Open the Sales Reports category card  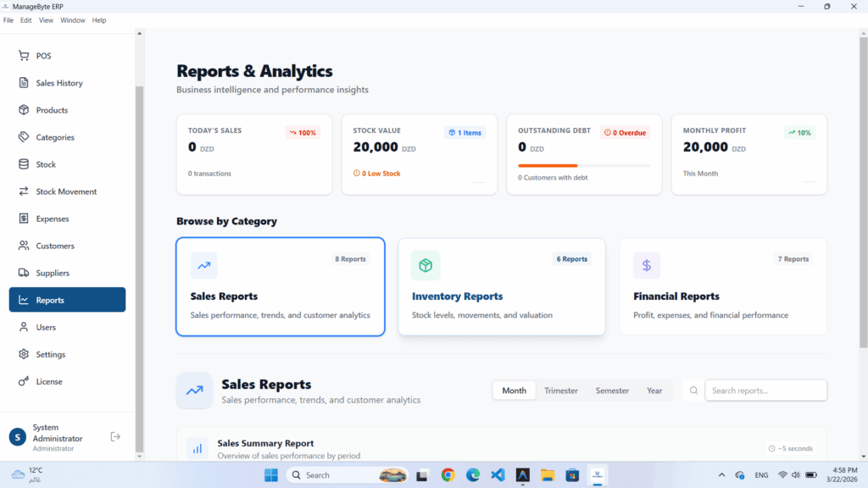coord(280,286)
